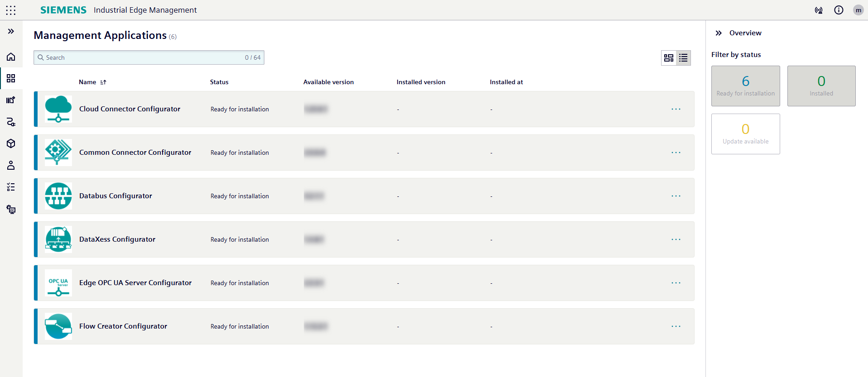Filter by Ready for installation status
The image size is (868, 377).
pyautogui.click(x=746, y=86)
